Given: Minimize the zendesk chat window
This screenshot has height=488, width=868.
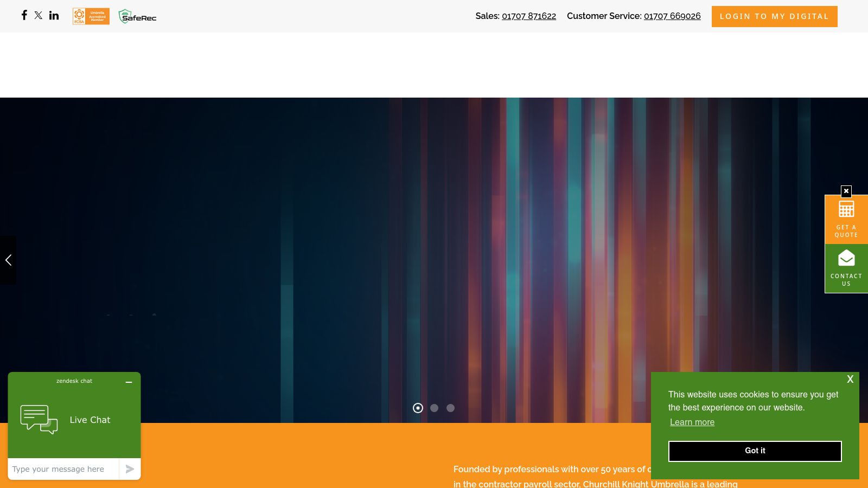Looking at the screenshot, I should tap(129, 382).
